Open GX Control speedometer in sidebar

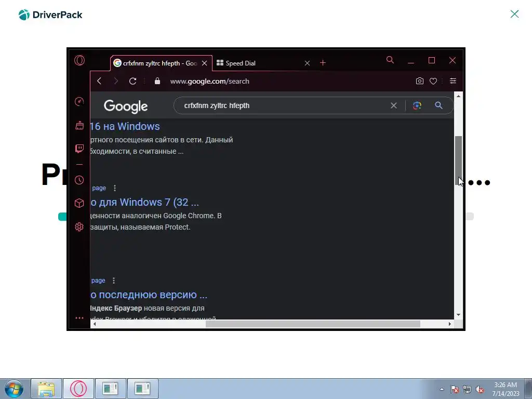[x=79, y=101]
